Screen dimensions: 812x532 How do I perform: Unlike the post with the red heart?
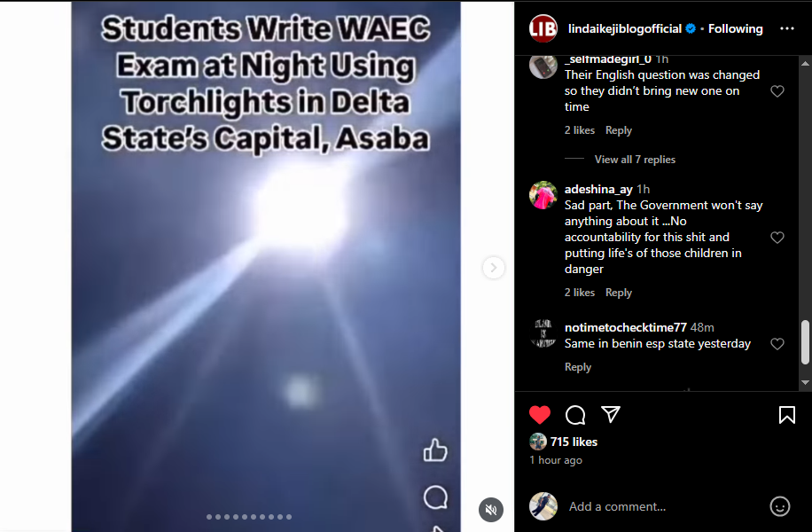pos(540,414)
